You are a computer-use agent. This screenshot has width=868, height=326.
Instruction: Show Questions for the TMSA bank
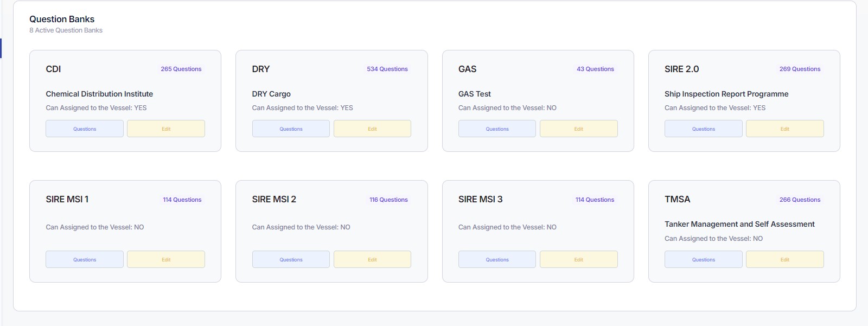(703, 260)
